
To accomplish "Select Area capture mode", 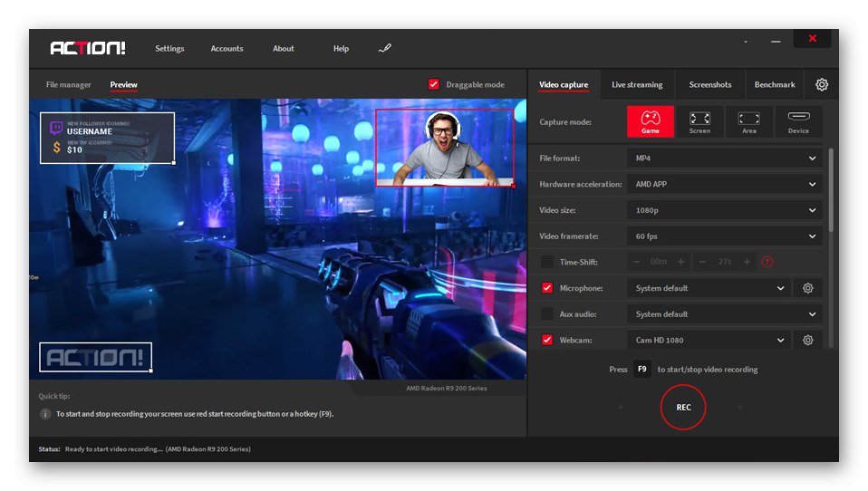I will point(748,121).
